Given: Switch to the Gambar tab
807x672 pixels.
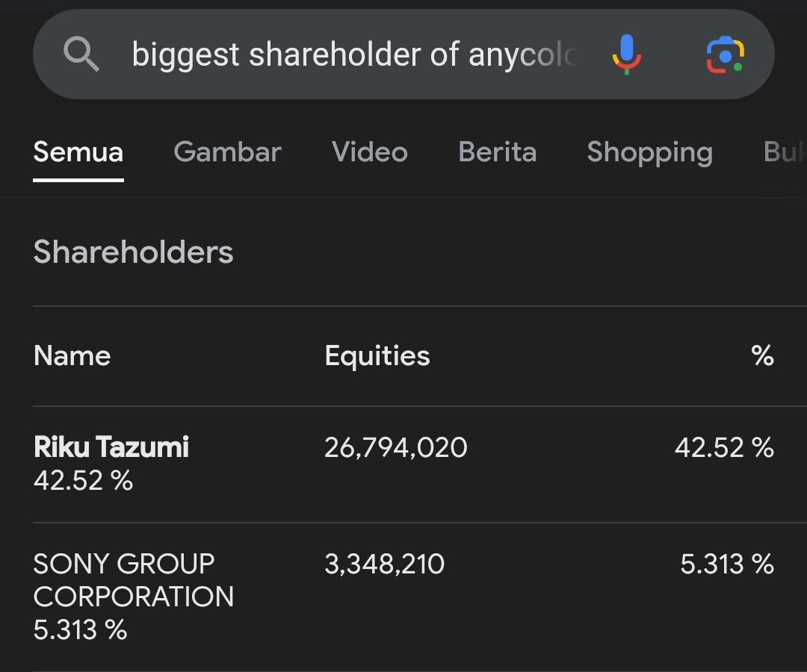Looking at the screenshot, I should [x=227, y=152].
